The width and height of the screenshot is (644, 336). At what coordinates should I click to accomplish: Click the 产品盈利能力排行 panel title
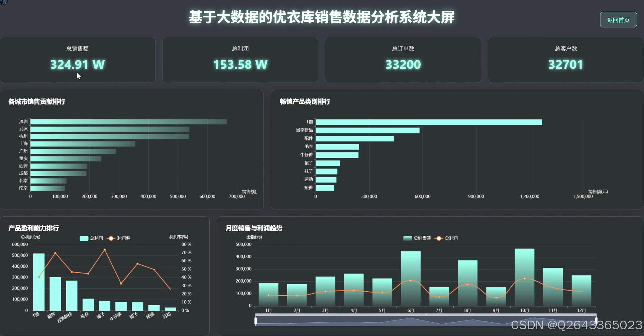(34, 228)
